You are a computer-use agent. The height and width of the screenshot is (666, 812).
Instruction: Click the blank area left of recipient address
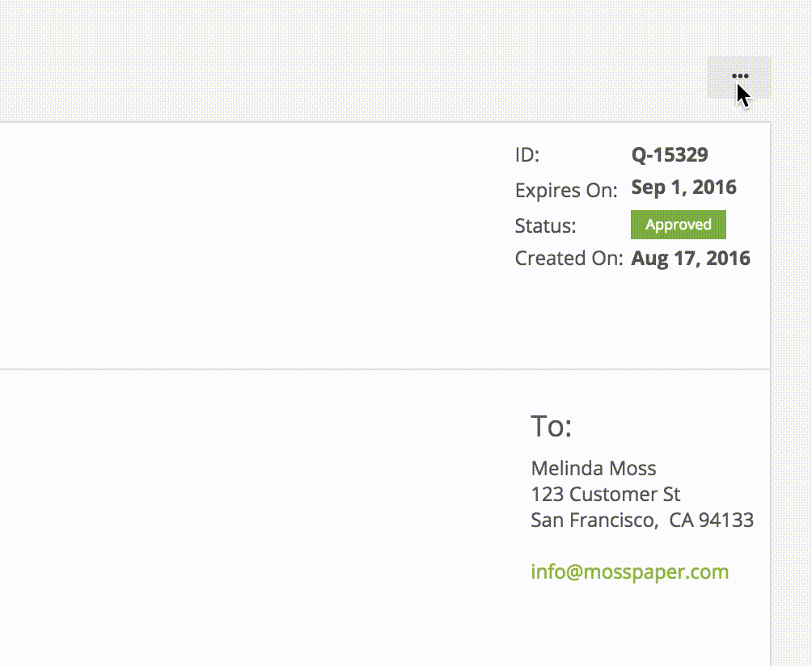pos(243,501)
